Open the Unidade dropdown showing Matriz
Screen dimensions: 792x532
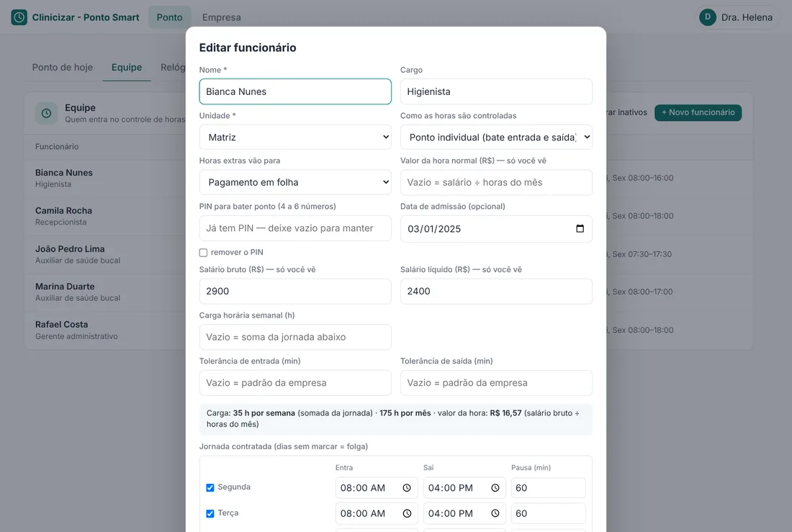[295, 137]
